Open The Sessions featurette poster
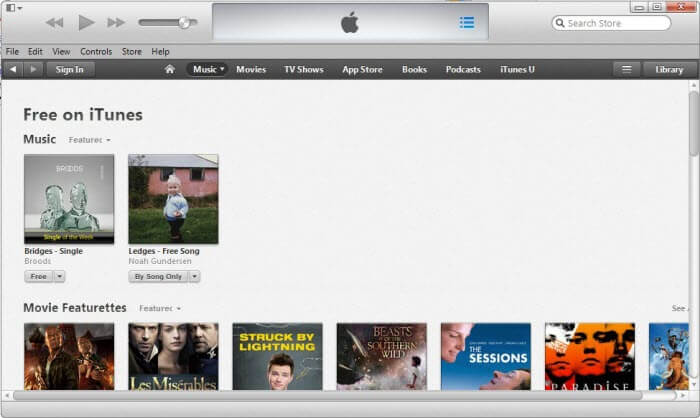 (486, 356)
